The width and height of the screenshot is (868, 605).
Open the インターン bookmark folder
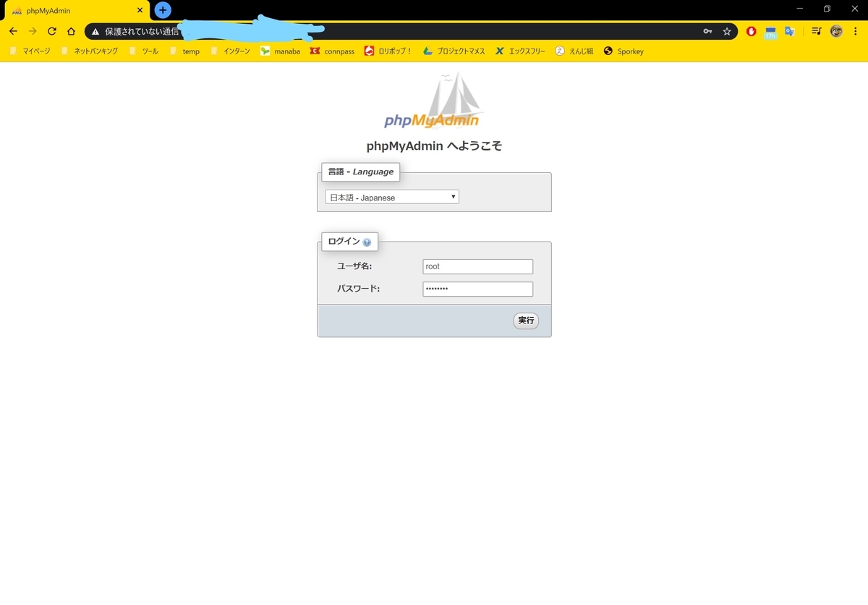[230, 51]
